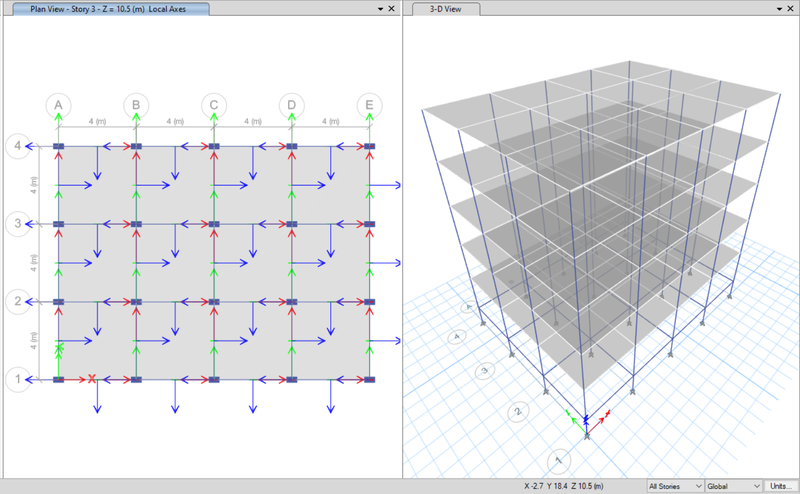Click the 4 (m) dimension between grids A and B
This screenshot has width=800, height=494.
click(x=97, y=121)
